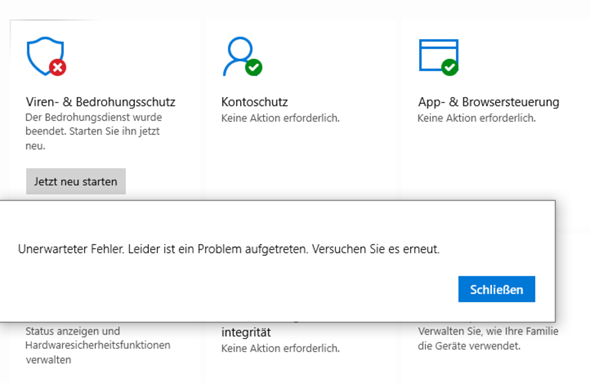Screen dimensions: 590x383
Task: Click 'Keine Aktion erforderlich.' under integrität
Action: point(280,348)
